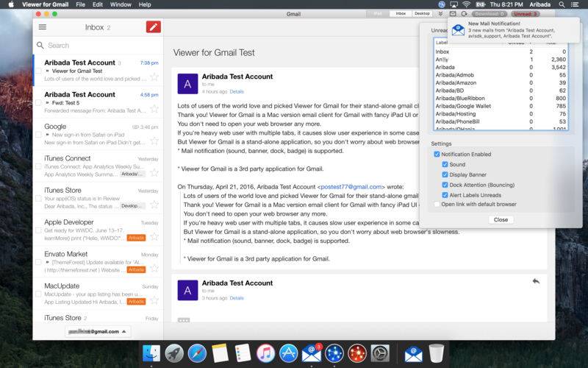Open the iTunes Store In Review email
This screenshot has height=368, width=588.
98,198
